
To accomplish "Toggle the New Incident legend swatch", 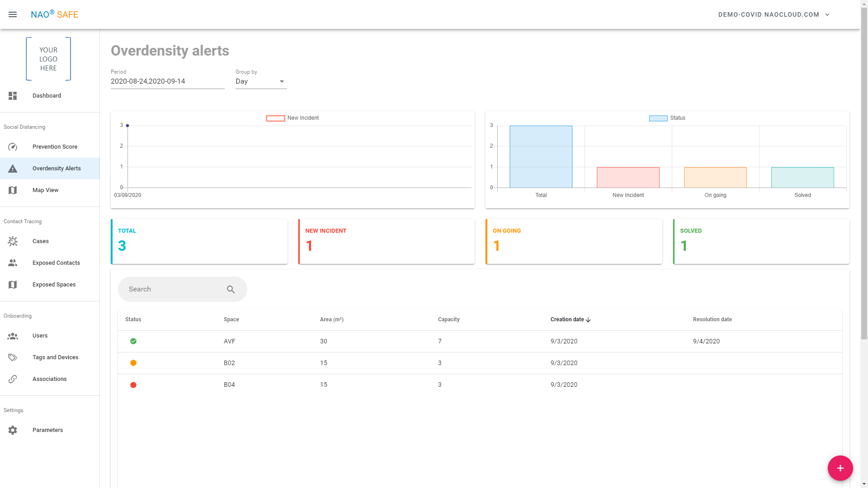I will (275, 118).
